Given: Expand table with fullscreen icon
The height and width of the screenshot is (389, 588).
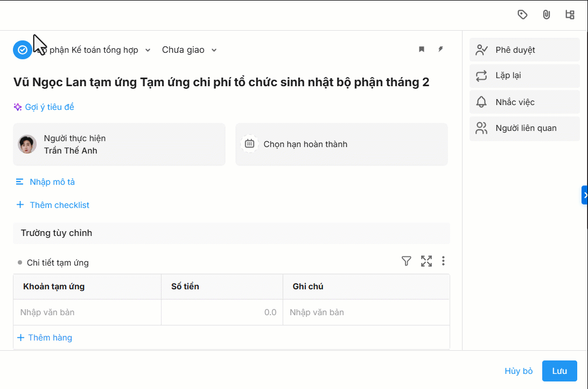Looking at the screenshot, I should pyautogui.click(x=426, y=261).
